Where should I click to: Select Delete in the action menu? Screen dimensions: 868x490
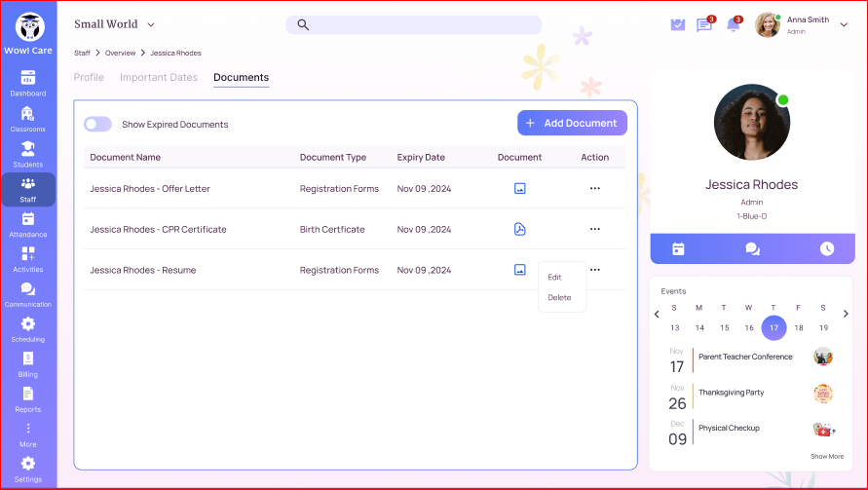tap(559, 298)
